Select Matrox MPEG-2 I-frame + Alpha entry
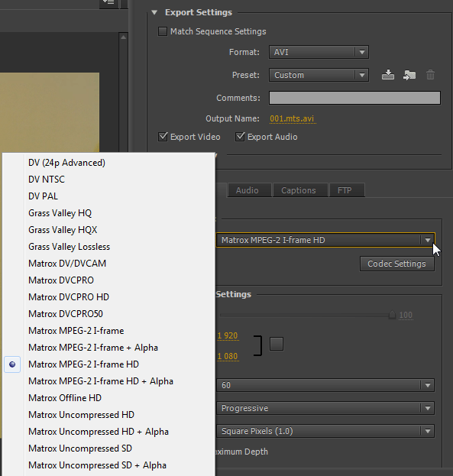This screenshot has width=453, height=476. click(93, 348)
